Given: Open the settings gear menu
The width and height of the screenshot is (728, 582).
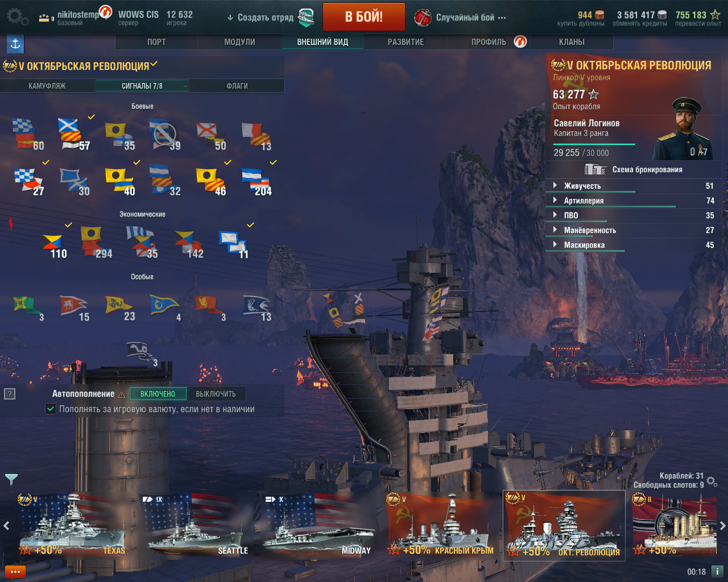Looking at the screenshot, I should coord(16,17).
